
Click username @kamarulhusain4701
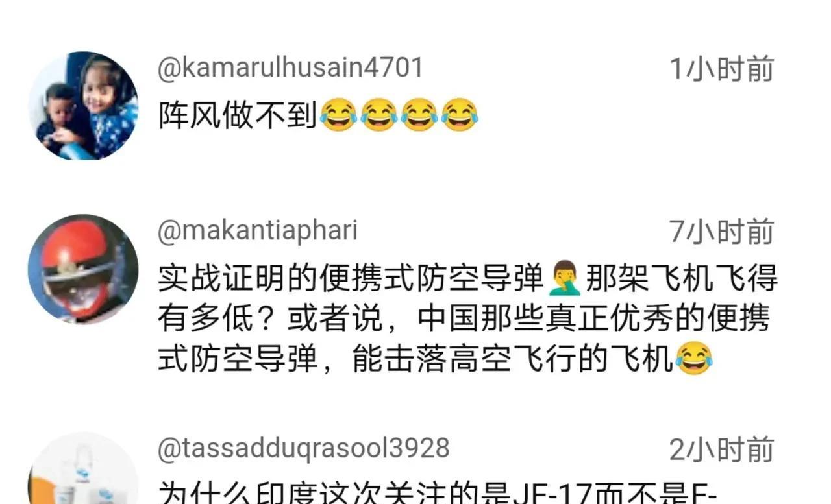click(290, 67)
